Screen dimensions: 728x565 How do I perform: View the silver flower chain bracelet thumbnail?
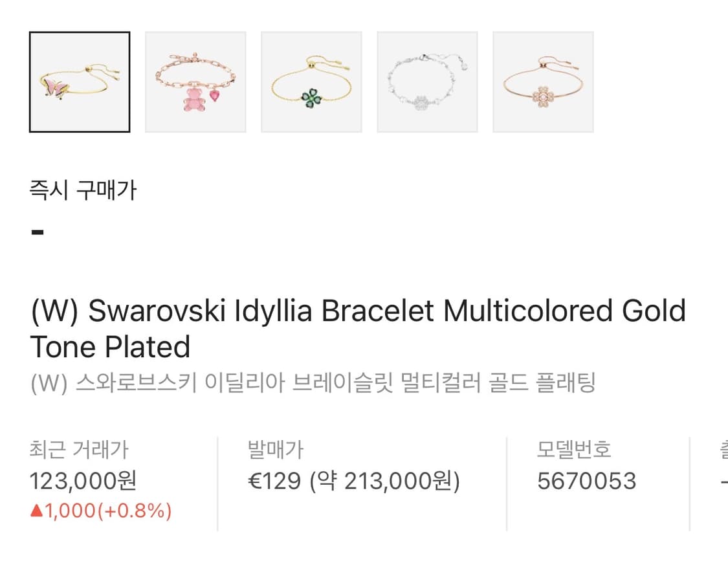coord(427,82)
